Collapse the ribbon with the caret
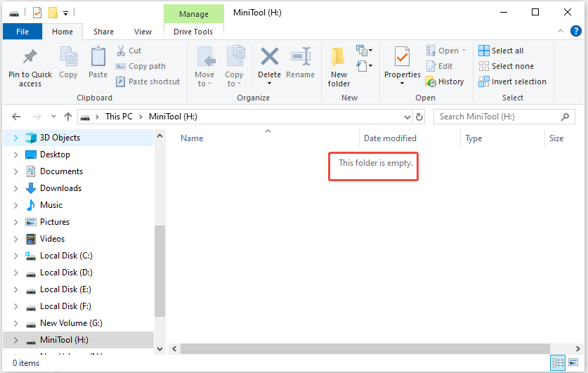Viewport: 588px width, 373px height. pyautogui.click(x=560, y=31)
